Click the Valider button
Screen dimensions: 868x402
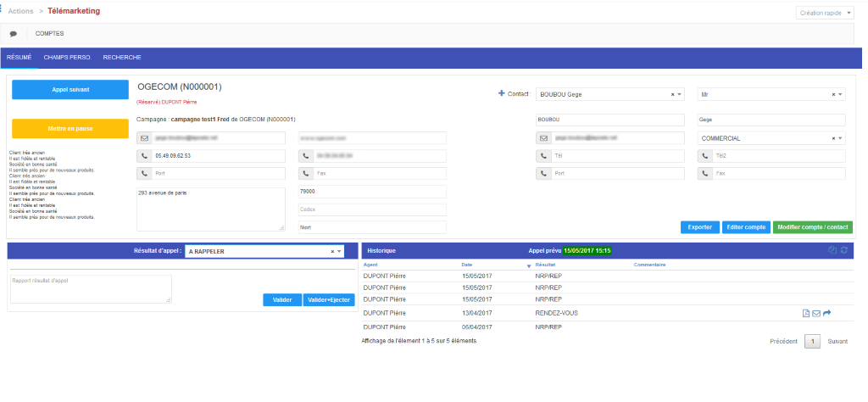282,299
